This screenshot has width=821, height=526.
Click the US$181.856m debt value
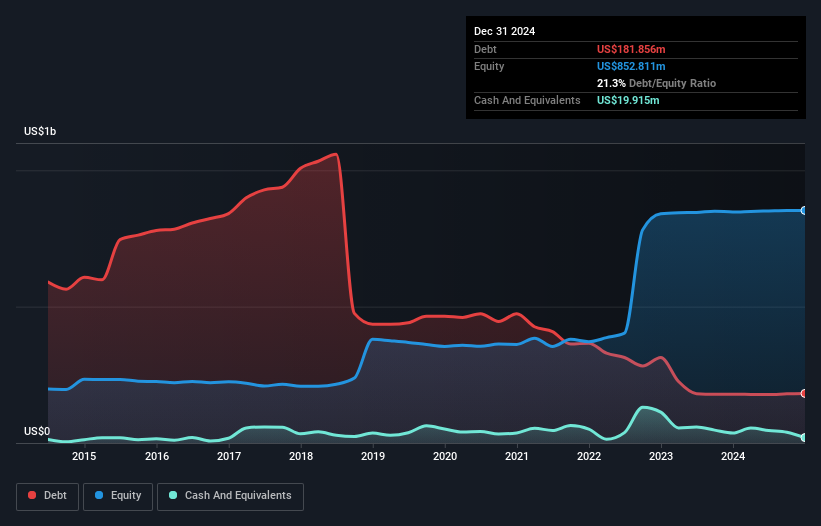point(631,49)
